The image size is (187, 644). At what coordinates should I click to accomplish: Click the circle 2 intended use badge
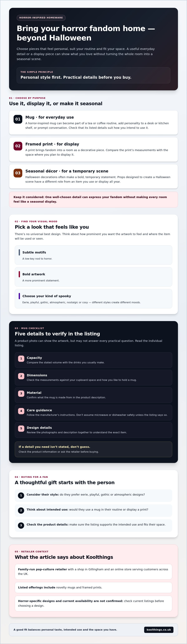coord(21,510)
